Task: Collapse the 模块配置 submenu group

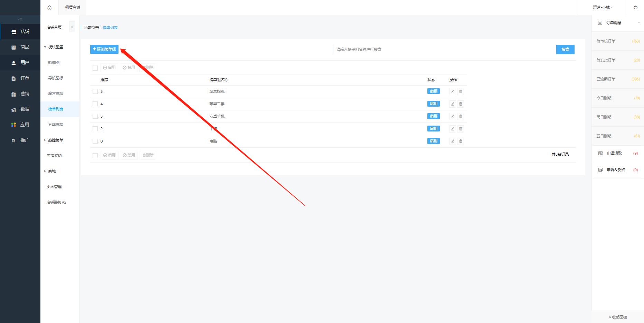Action: pyautogui.click(x=54, y=47)
